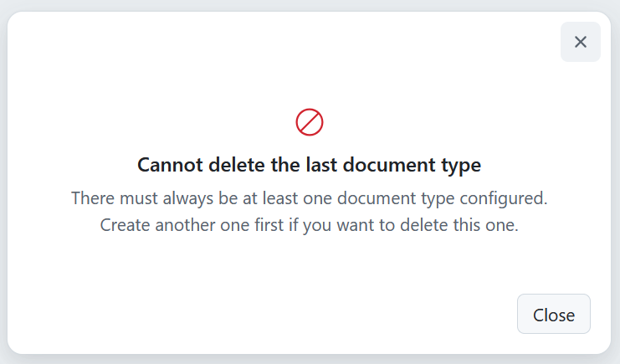Click the word "There" in the description

click(x=92, y=198)
